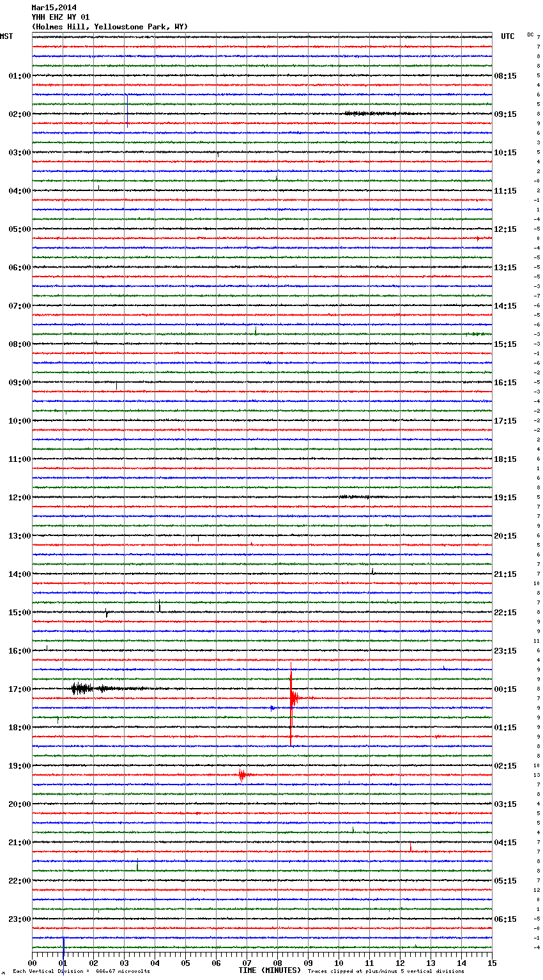The height and width of the screenshot is (980, 543).
Task: Click the MST label 23:00
Action: [x=20, y=919]
